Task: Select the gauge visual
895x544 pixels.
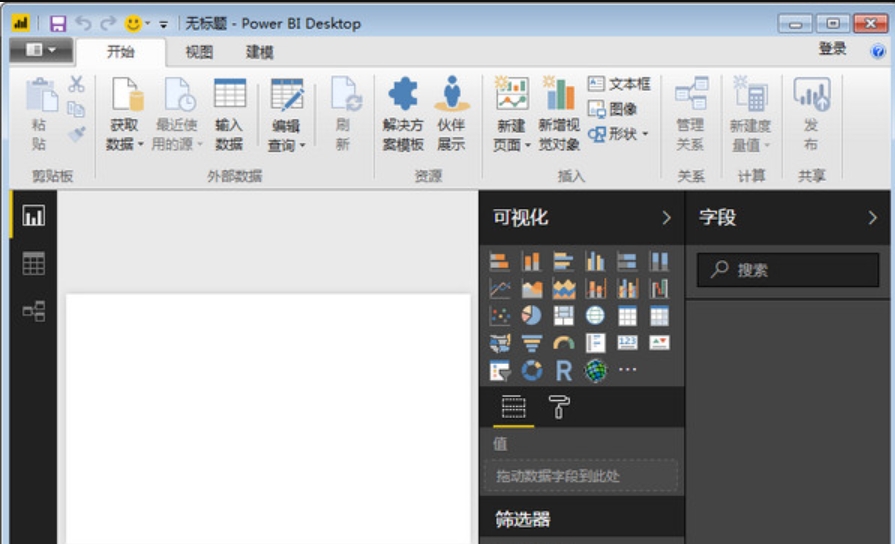Action: pyautogui.click(x=563, y=342)
